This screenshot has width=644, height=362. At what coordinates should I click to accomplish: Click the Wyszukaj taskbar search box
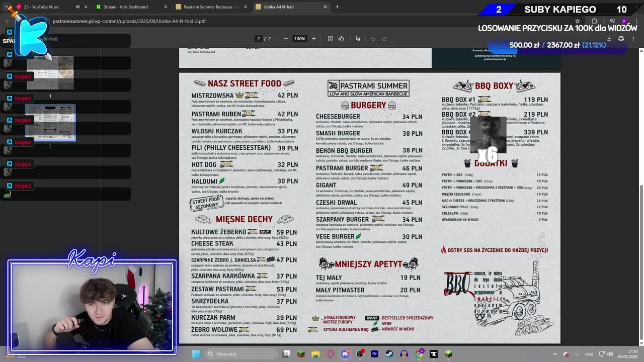click(x=241, y=354)
